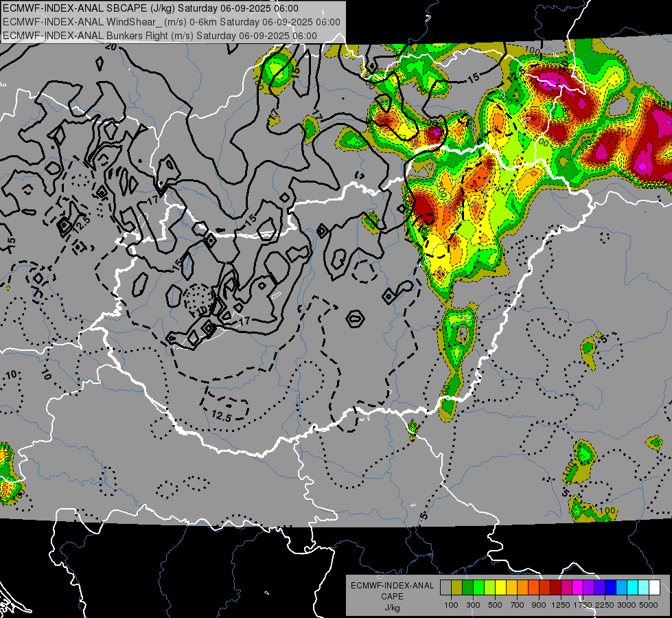Viewport: 672px width, 618px height.
Task: Click the 1250 legend scale value
Action: [561, 605]
